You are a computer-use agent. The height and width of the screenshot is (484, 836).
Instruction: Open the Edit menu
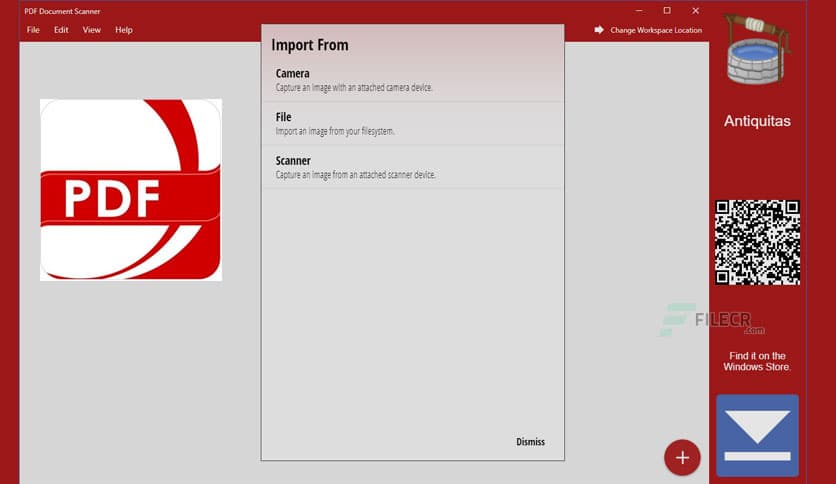(61, 30)
